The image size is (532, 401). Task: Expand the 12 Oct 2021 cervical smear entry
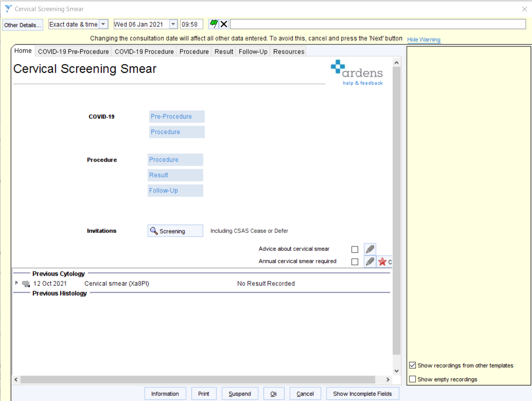17,283
